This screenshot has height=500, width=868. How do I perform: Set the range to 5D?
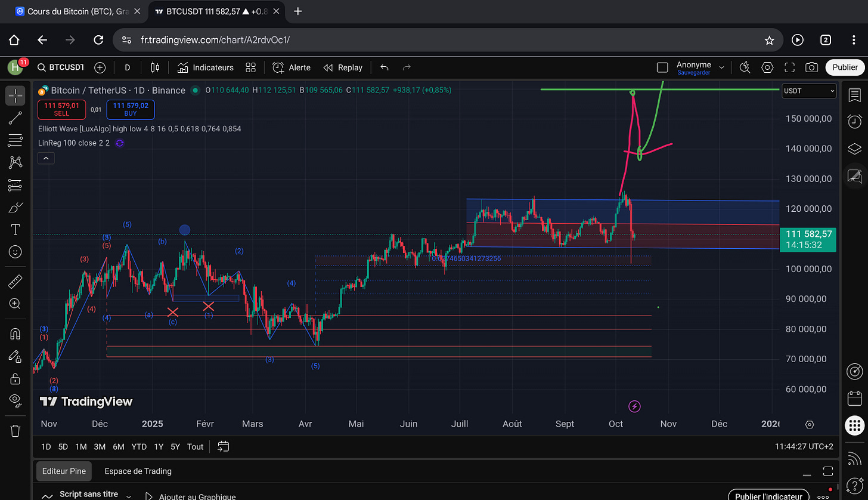[63, 446]
